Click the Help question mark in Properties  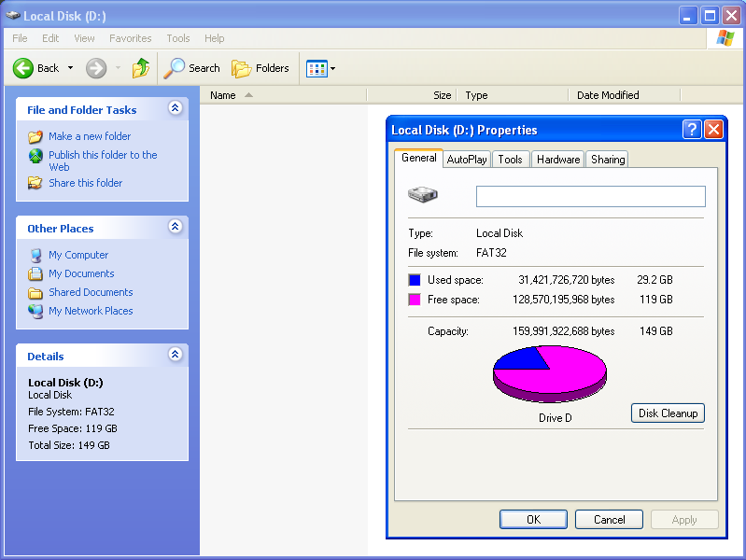pos(692,130)
